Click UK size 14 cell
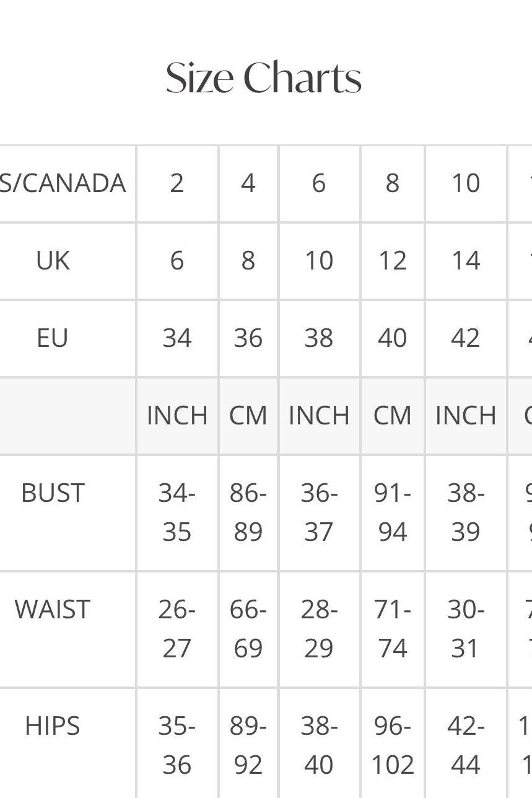Screen dimensions: 532x798 [x=466, y=261]
